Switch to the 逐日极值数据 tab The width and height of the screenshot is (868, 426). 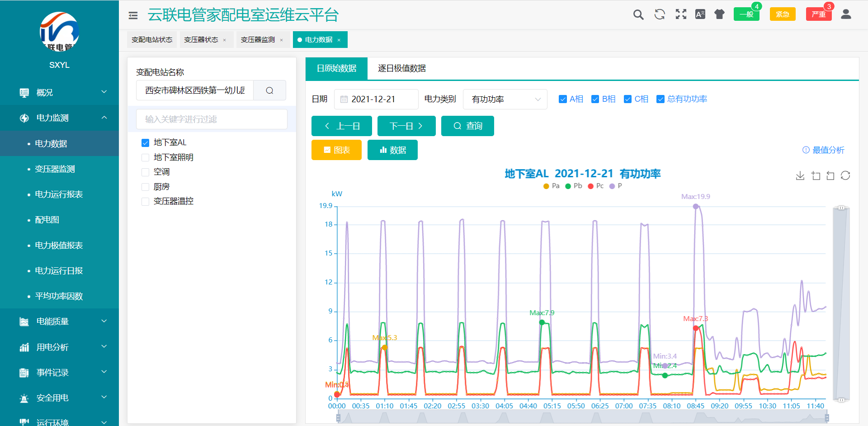[x=401, y=68]
